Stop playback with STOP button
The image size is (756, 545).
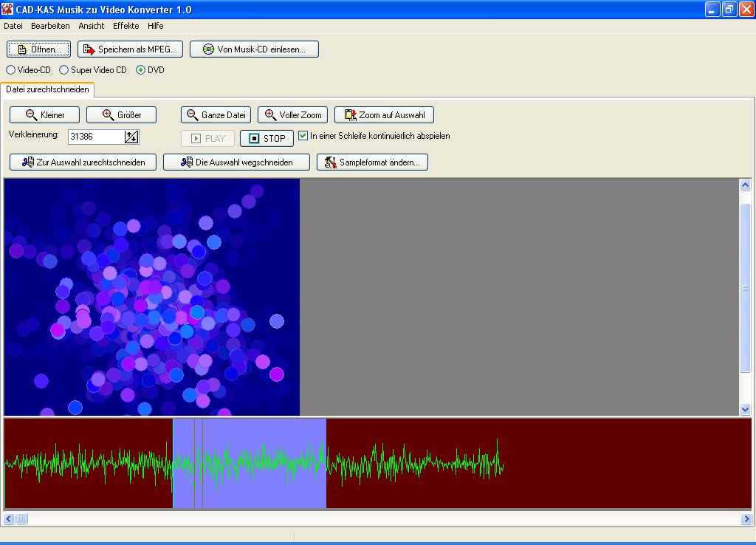[267, 139]
